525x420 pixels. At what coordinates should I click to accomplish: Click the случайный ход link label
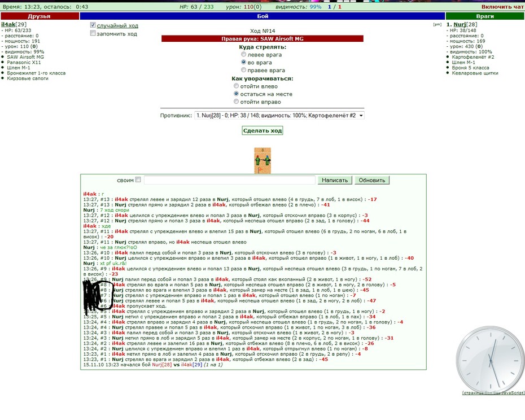click(x=117, y=25)
